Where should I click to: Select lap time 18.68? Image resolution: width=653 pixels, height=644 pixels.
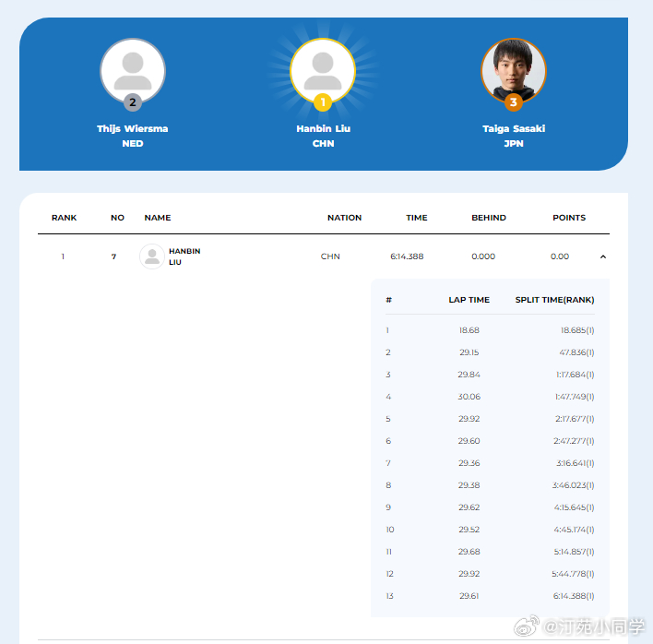tap(469, 330)
